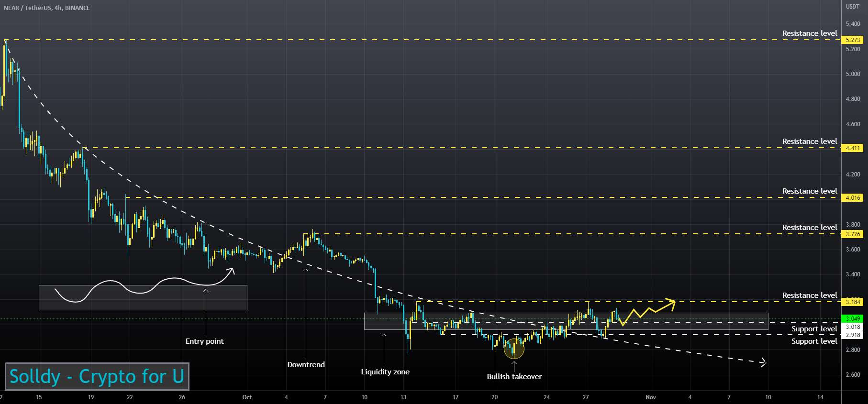Viewport: 868px width, 404px height.
Task: Click the 2.800 price axis label
Action: [x=853, y=350]
